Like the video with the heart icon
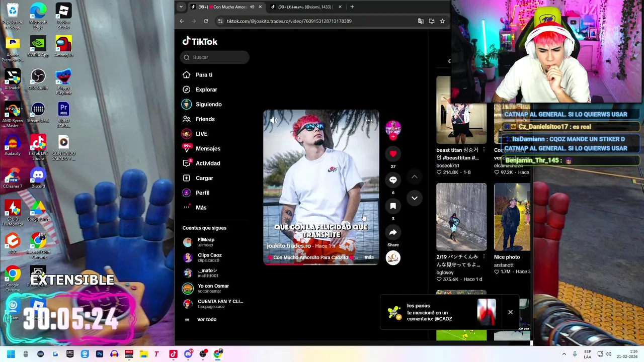 [x=393, y=154]
